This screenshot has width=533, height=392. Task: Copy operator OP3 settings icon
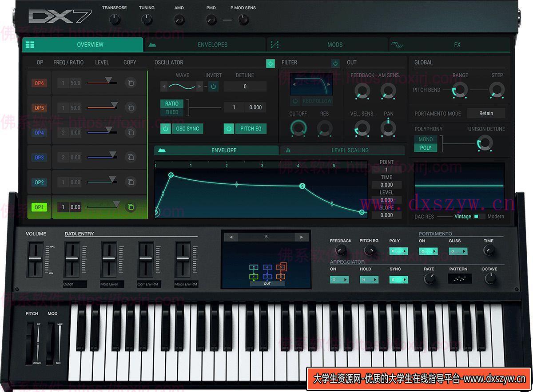[130, 157]
